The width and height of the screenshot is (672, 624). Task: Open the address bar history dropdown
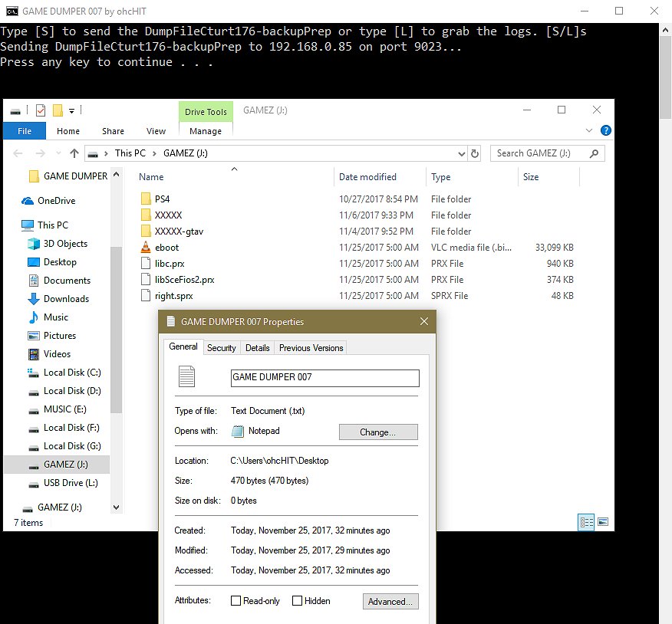click(x=462, y=153)
